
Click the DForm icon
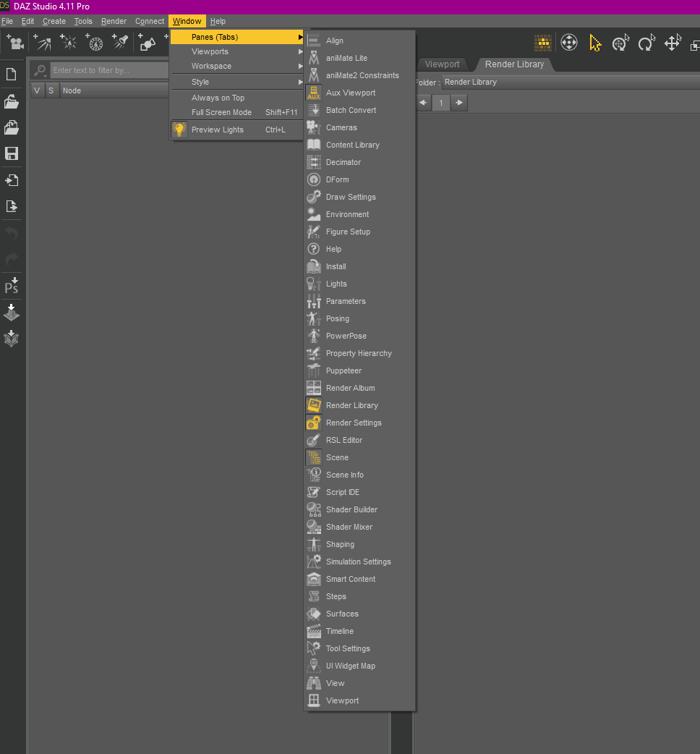click(314, 179)
